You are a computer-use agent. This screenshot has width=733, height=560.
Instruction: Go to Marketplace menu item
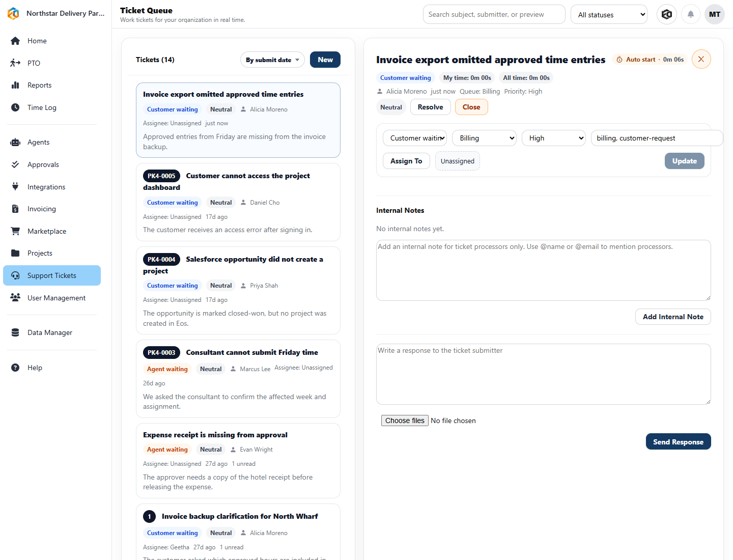52,231
